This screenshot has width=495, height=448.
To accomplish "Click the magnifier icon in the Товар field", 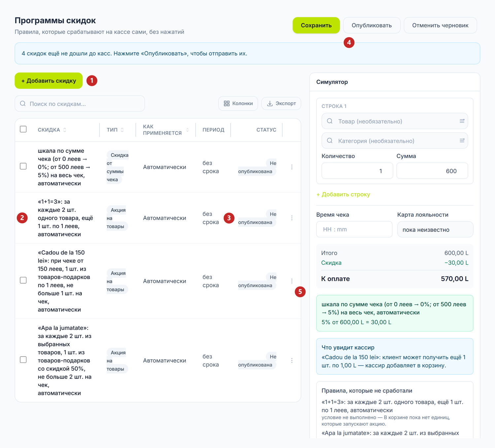I will pos(330,121).
